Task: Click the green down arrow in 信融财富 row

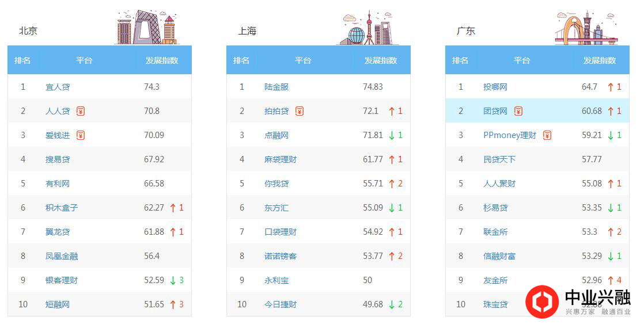Action: [x=611, y=257]
